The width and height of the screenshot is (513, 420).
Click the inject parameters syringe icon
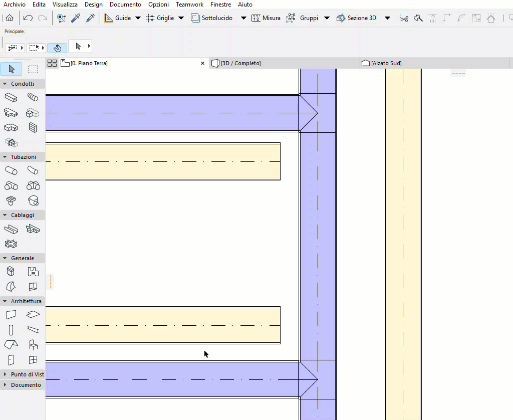(x=91, y=18)
